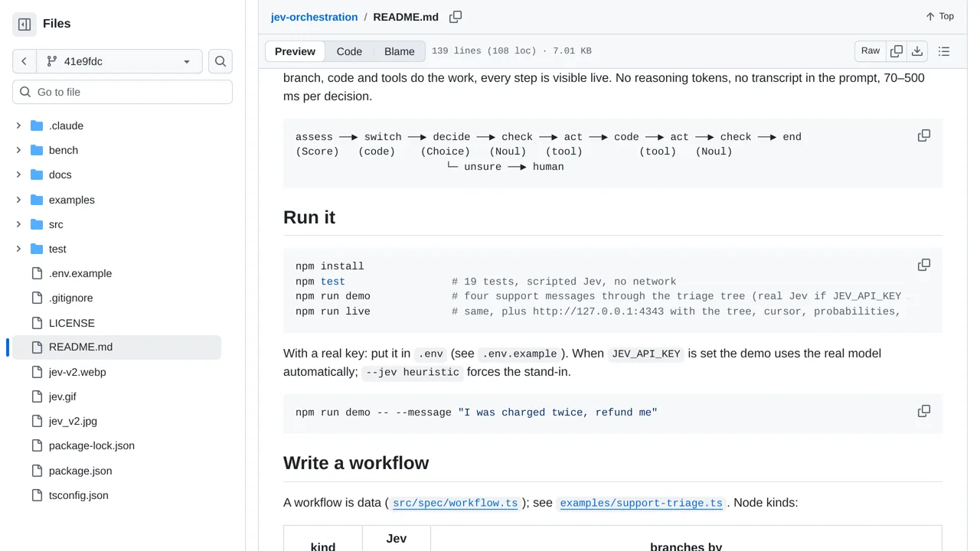Click the "139 lines (108 loc) · 7.01 KB" text
980x551 pixels.
511,51
